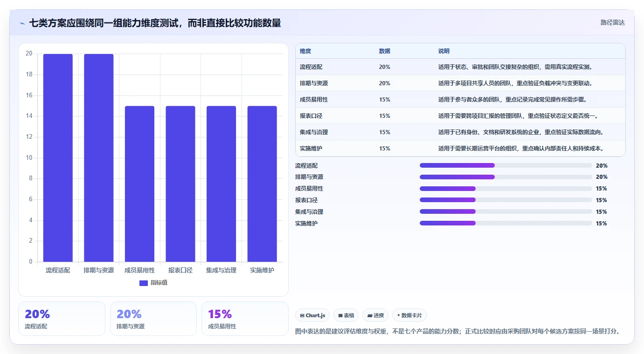Click the description starting 适用于参与者众多的团队
The image size is (644, 354).
[512, 100]
